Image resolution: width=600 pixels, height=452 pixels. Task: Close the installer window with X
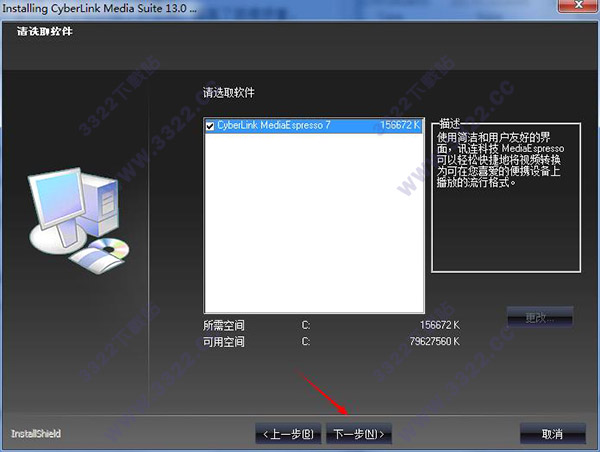coord(579,5)
